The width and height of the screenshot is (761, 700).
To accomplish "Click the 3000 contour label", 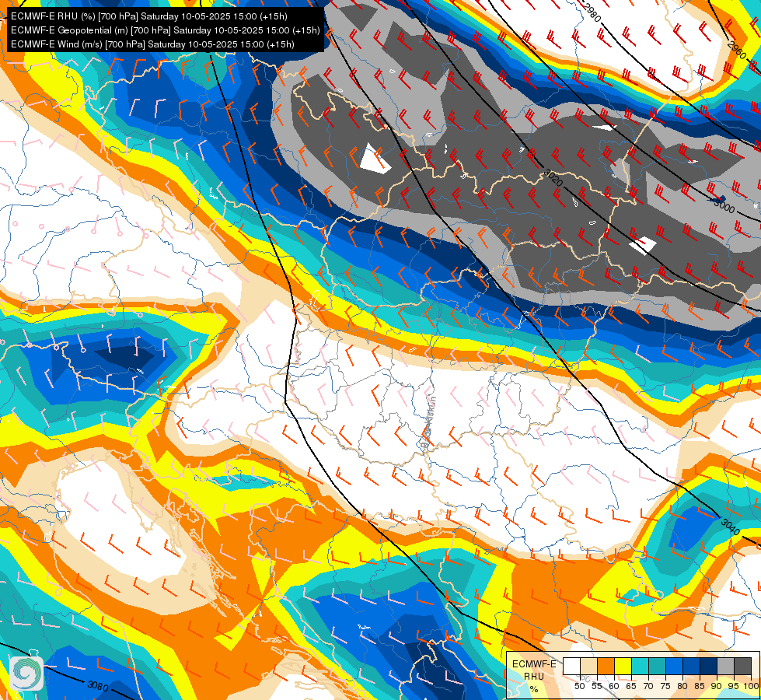I will click(x=724, y=206).
